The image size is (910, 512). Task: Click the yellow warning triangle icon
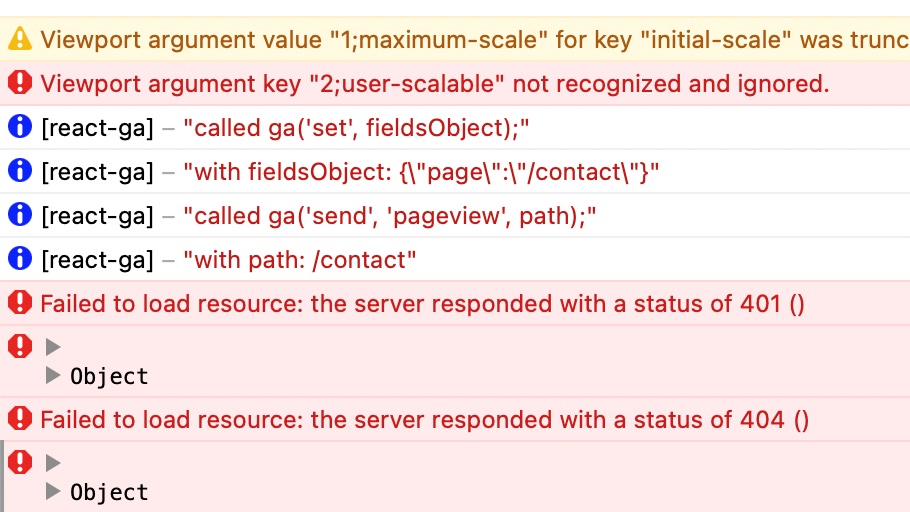point(20,39)
